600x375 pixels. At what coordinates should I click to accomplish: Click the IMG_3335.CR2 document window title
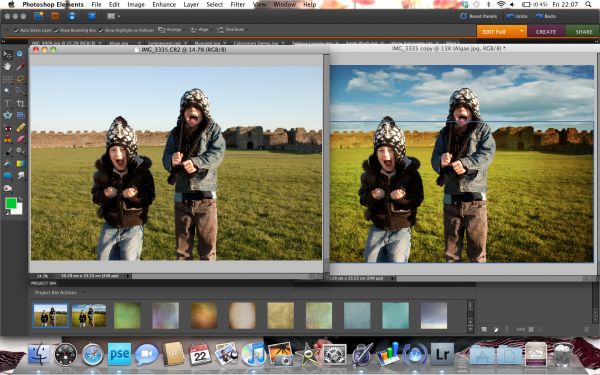pos(184,50)
